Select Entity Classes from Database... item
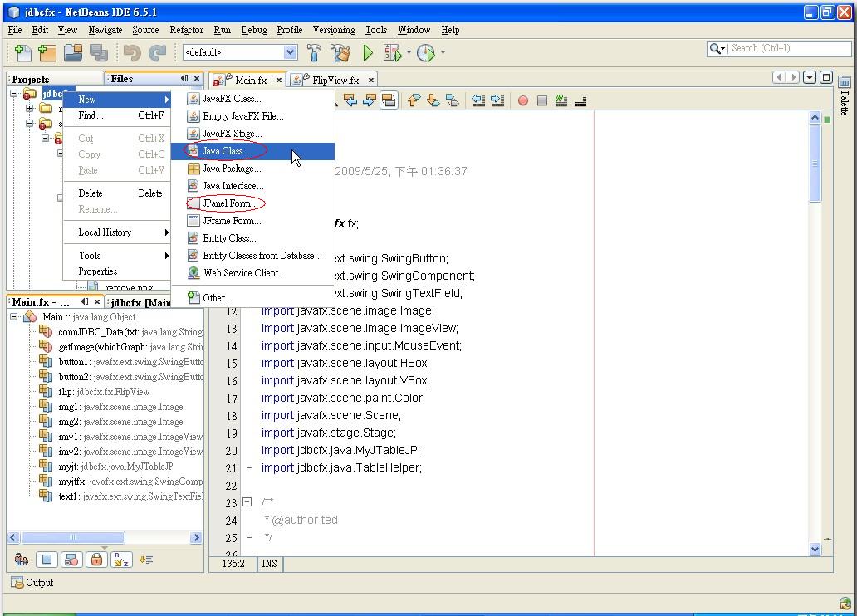 (x=252, y=256)
